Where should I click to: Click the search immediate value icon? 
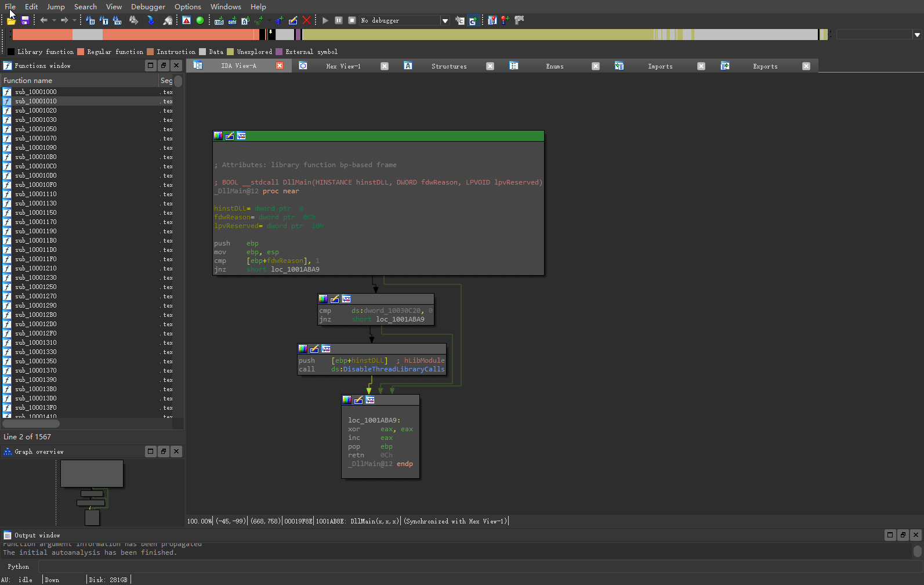pos(90,20)
